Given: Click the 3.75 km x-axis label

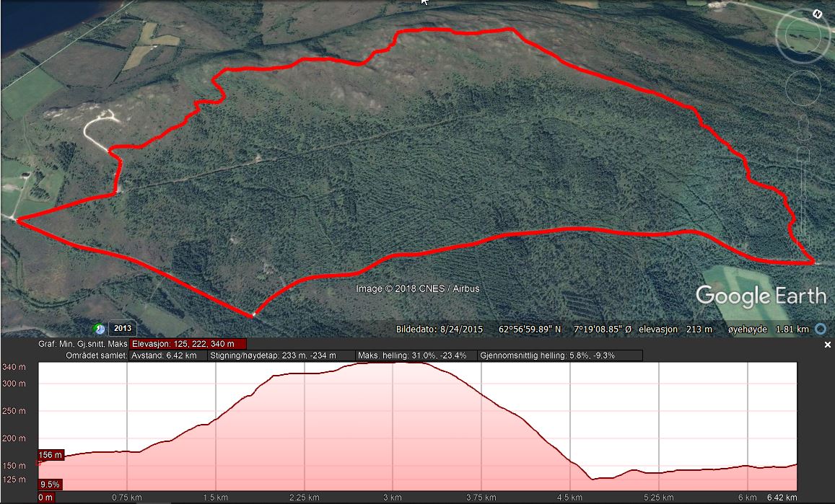Looking at the screenshot, I should pos(481,498).
